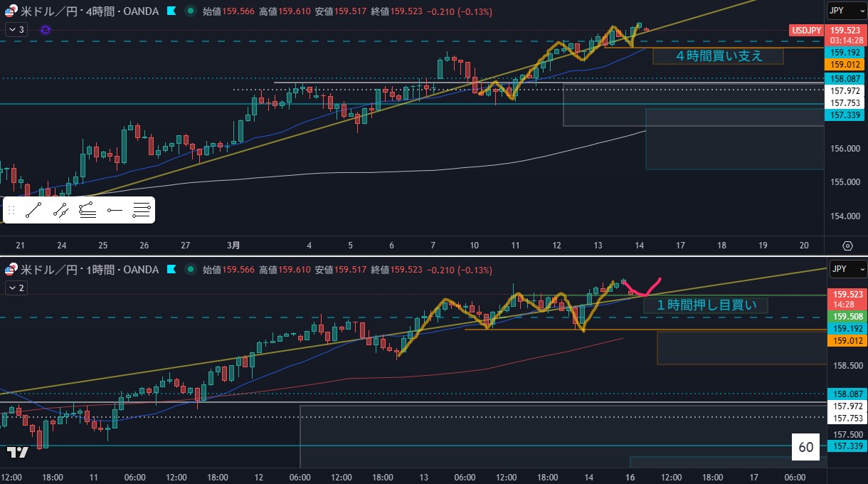Click the purple indicator refresh icon
868x484 pixels.
tap(46, 29)
